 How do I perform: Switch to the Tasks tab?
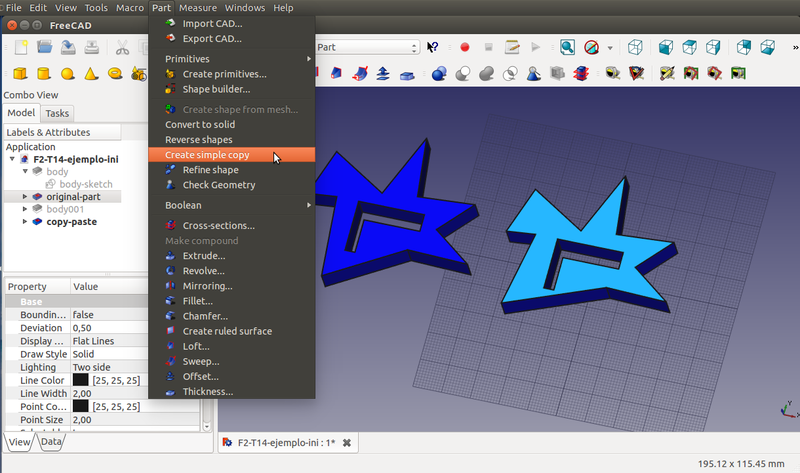[57, 114]
